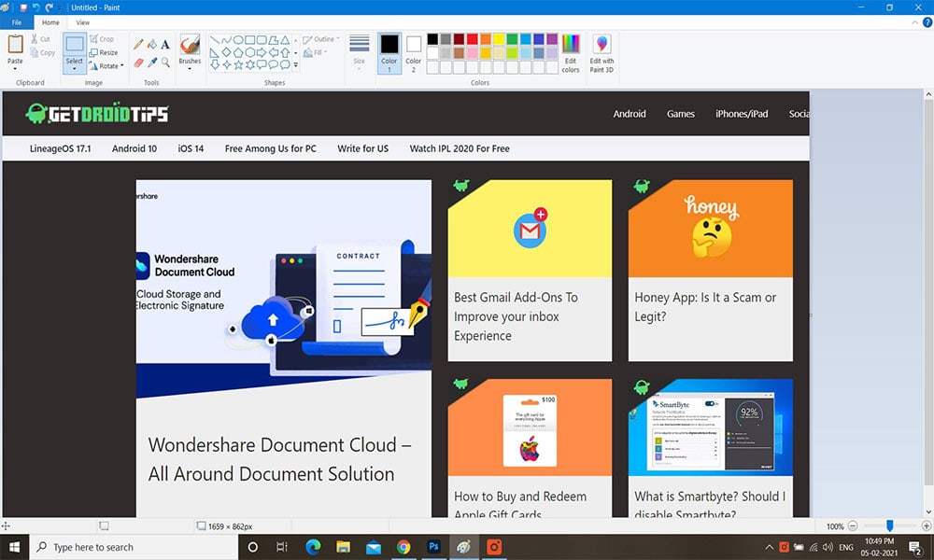This screenshot has width=934, height=560.
Task: Click the zoom slider handle
Action: pyautogui.click(x=889, y=525)
